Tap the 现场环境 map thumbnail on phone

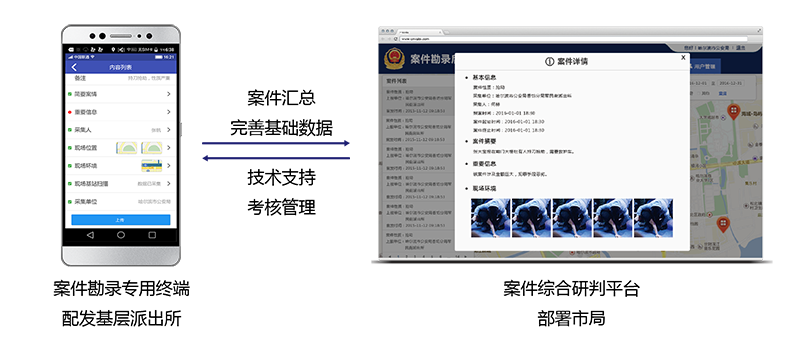tap(152, 166)
